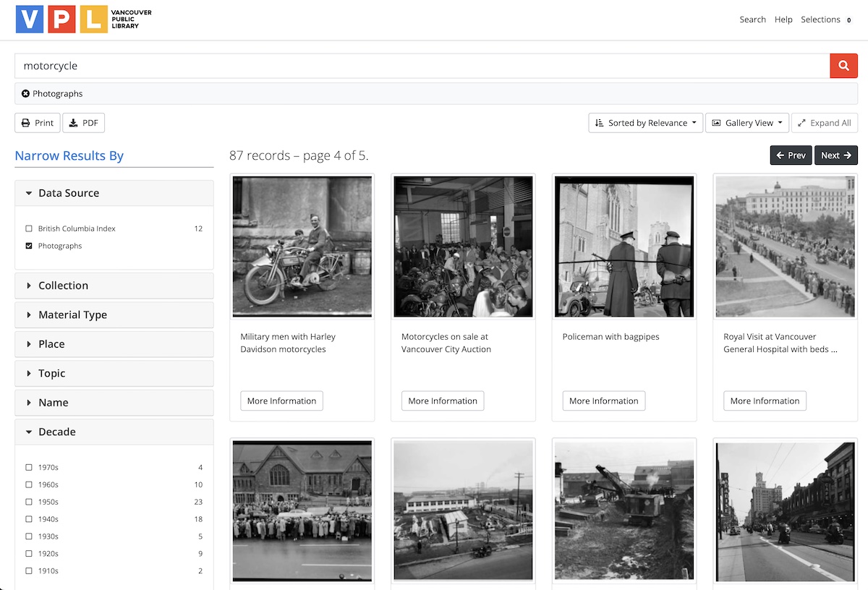
Task: Uncheck the Photographs data source checkbox
Action: pos(29,246)
